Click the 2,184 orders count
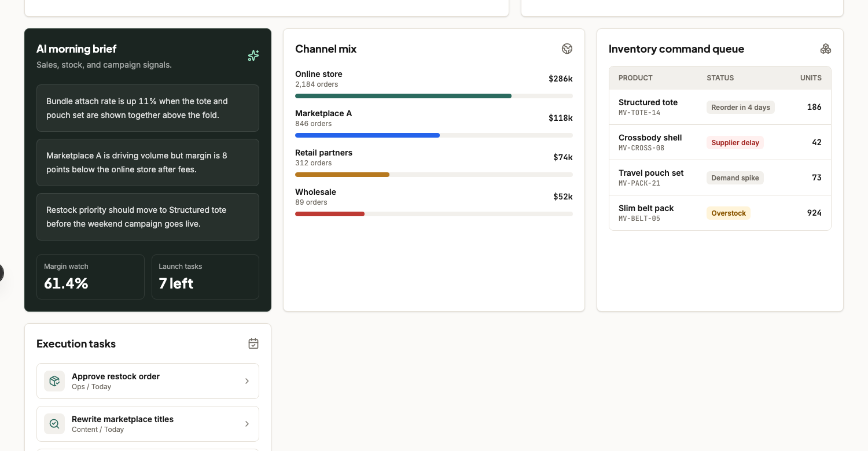The height and width of the screenshot is (451, 868). click(317, 84)
